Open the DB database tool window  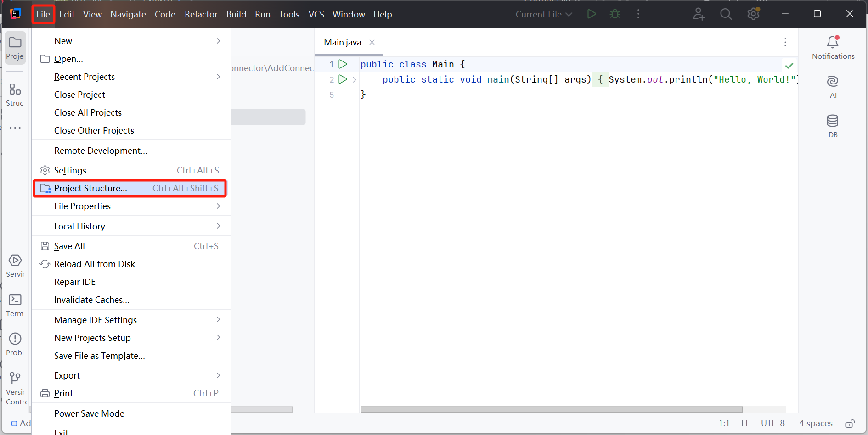click(x=833, y=121)
